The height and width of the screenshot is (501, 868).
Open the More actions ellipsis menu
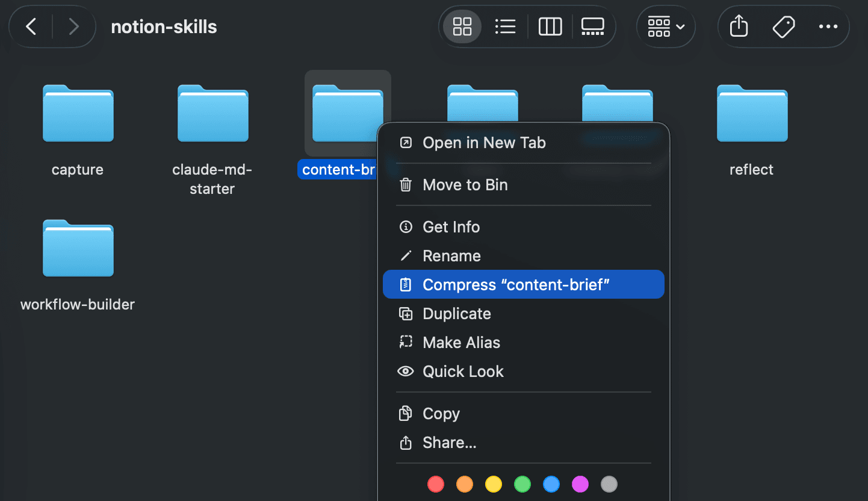point(828,26)
